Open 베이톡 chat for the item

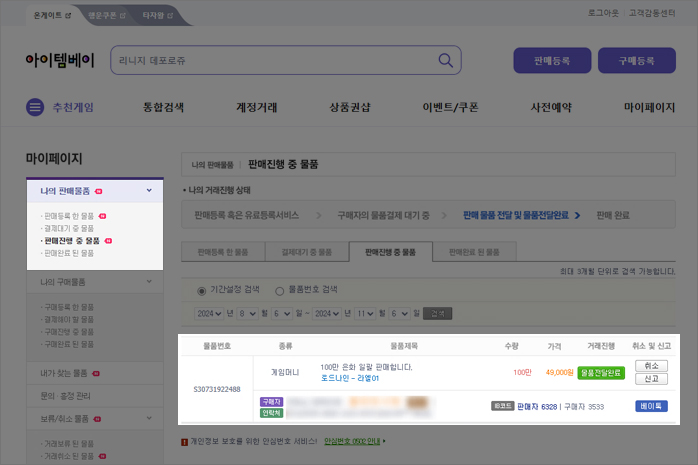[651, 406]
